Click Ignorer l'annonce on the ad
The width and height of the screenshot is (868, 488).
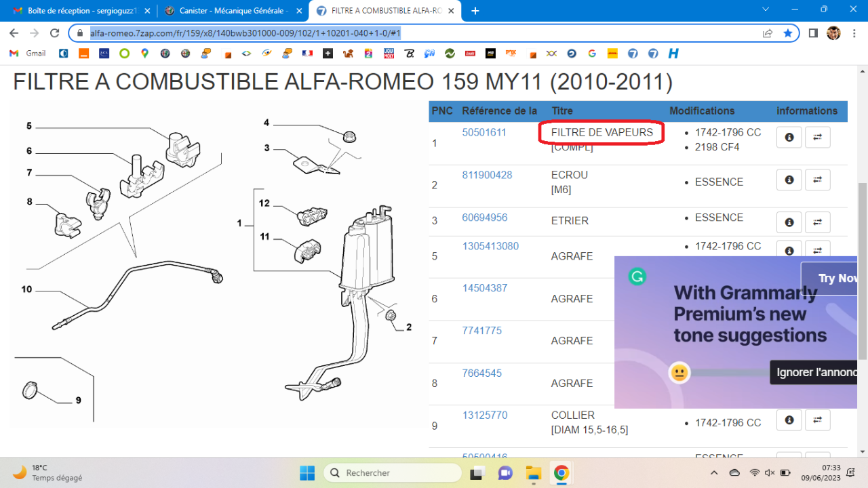pyautogui.click(x=814, y=372)
